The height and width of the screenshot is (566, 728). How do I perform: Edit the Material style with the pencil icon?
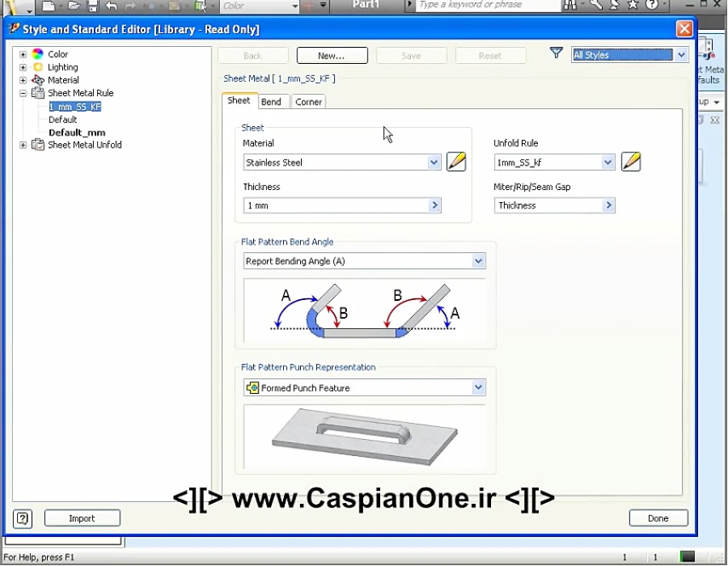pos(456,162)
